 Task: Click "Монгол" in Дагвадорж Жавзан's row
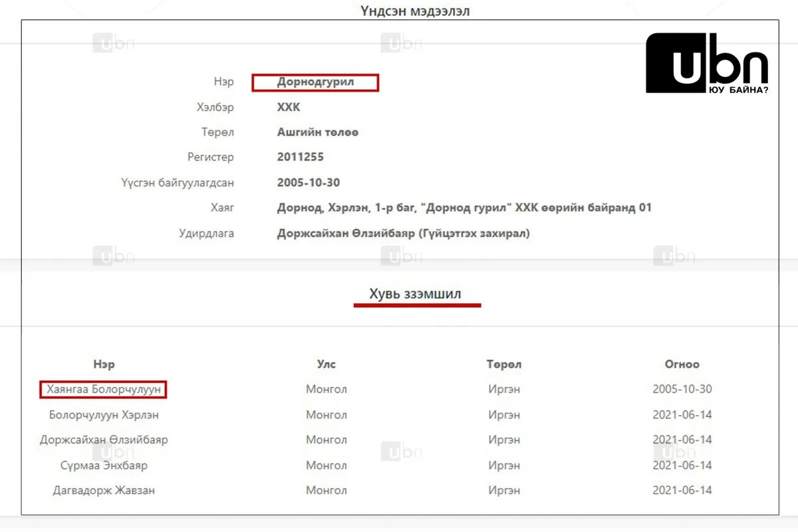pos(327,491)
